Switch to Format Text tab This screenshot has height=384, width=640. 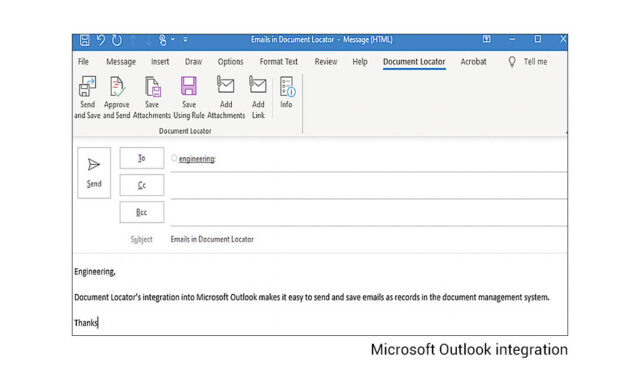click(x=279, y=62)
